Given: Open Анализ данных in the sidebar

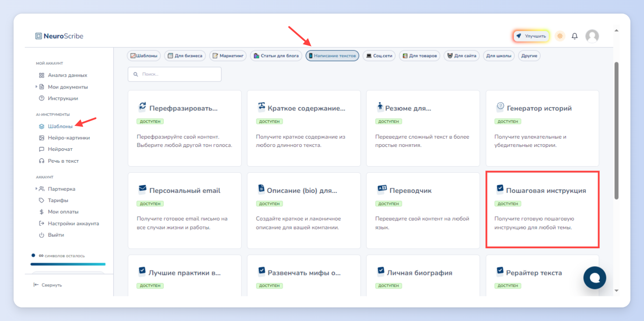Looking at the screenshot, I should tap(63, 75).
